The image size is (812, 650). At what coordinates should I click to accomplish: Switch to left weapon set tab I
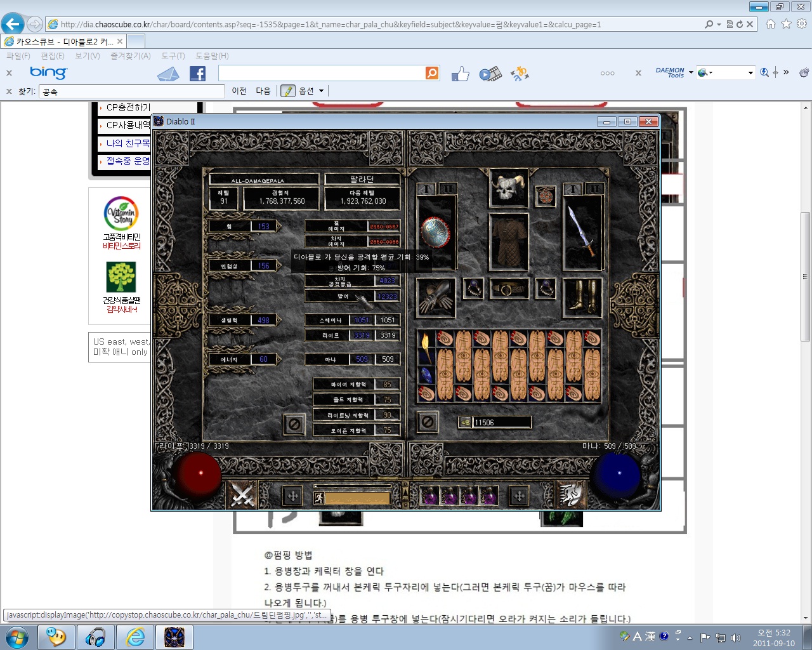click(427, 189)
